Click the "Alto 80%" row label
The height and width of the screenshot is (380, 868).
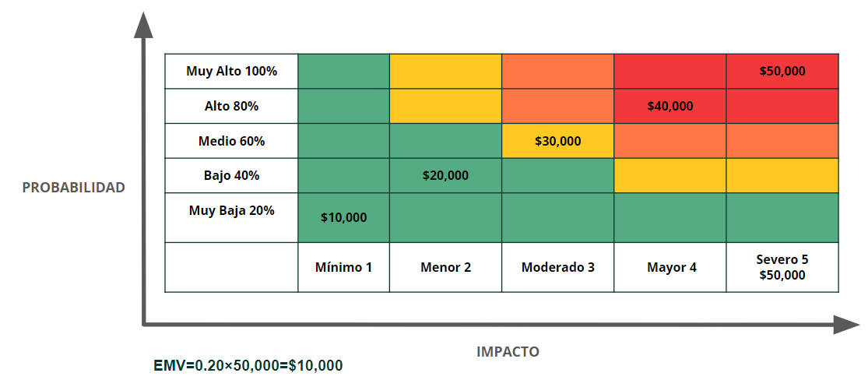[x=231, y=106]
